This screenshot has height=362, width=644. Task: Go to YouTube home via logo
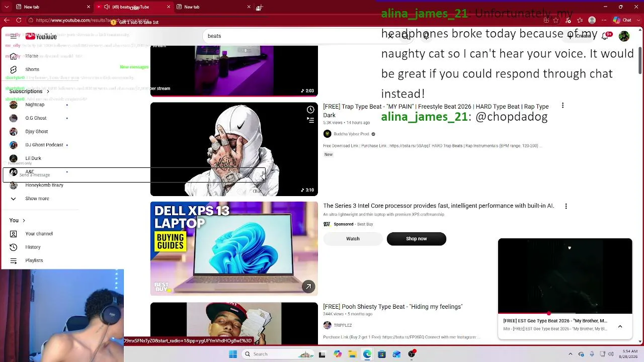(x=41, y=37)
